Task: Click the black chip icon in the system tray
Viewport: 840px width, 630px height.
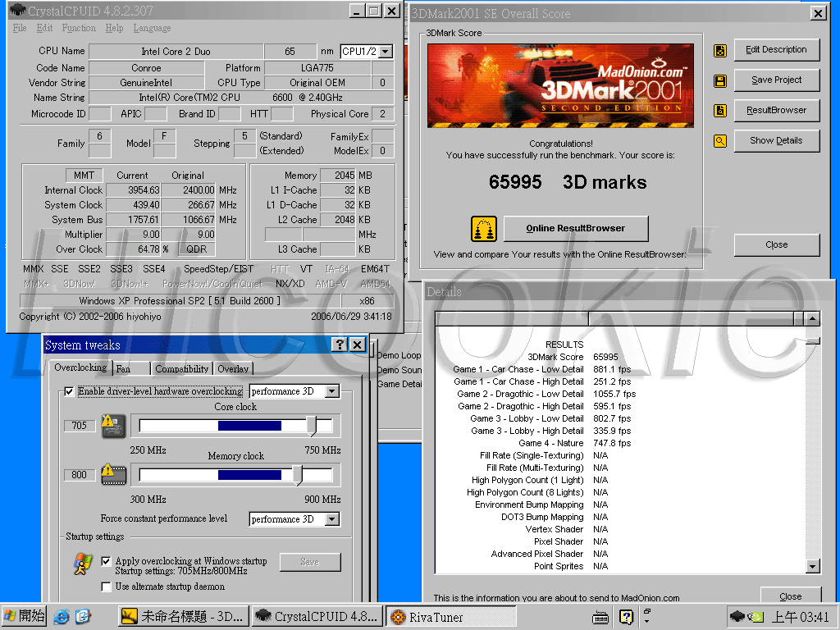Action: [737, 617]
